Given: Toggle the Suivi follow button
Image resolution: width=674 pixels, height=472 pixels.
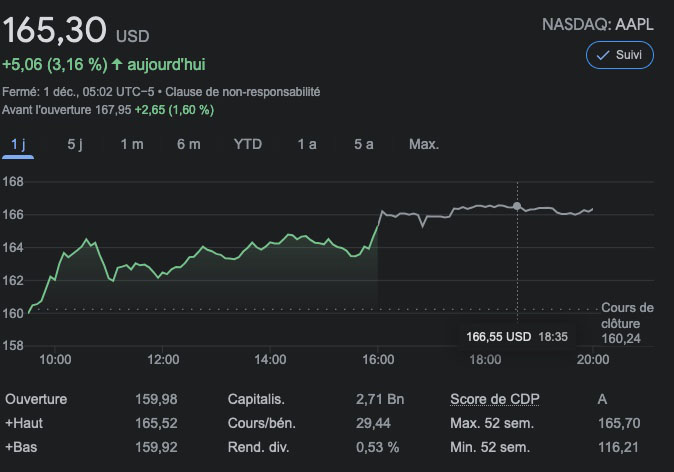Looking at the screenshot, I should (x=619, y=55).
